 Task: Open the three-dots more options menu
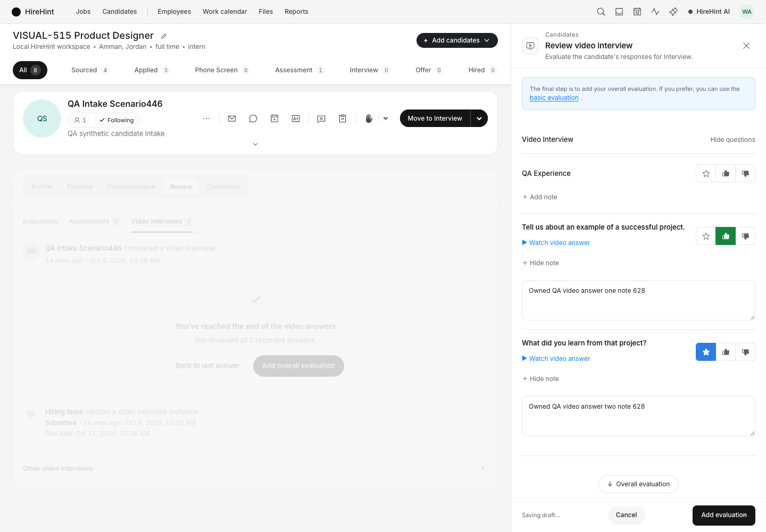pos(206,119)
